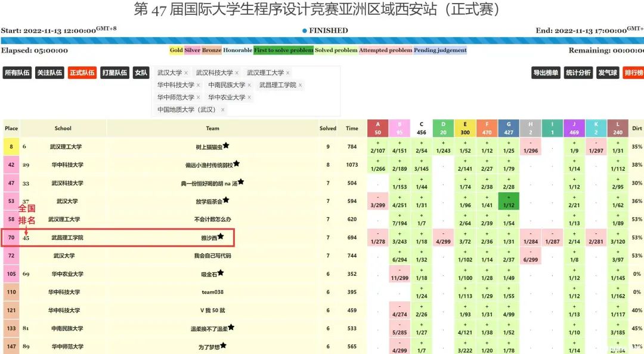644x354 pixels.
Task: Click the 导出榜单 button
Action: [546, 73]
